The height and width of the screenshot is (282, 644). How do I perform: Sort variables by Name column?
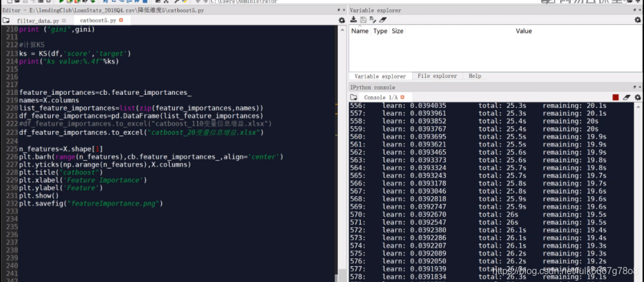click(x=360, y=31)
